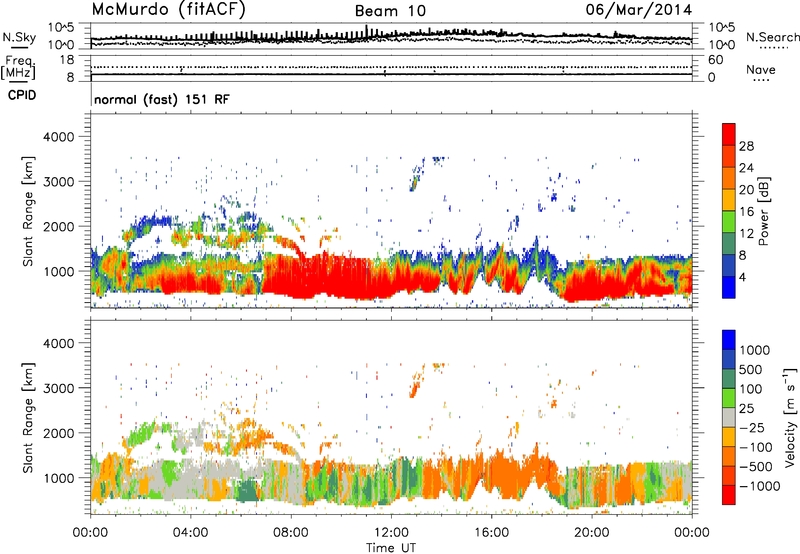The width and height of the screenshot is (800, 554).
Task: Click the "Freq. [MHz]" axis label
Action: [19, 68]
